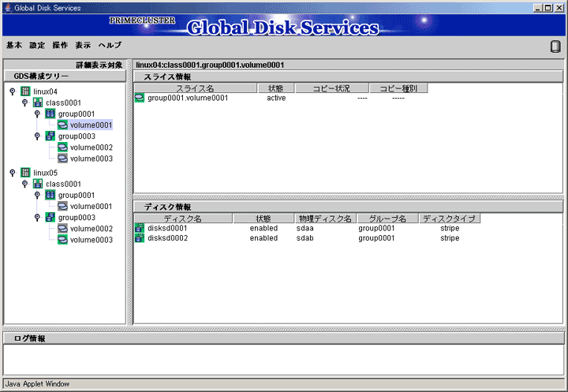This screenshot has width=568, height=392.
Task: Click the disk table 状態 column header
Action: tap(263, 218)
